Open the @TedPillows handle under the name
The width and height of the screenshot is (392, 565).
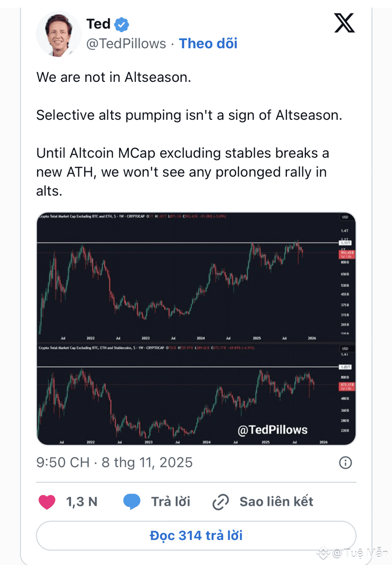(x=126, y=44)
